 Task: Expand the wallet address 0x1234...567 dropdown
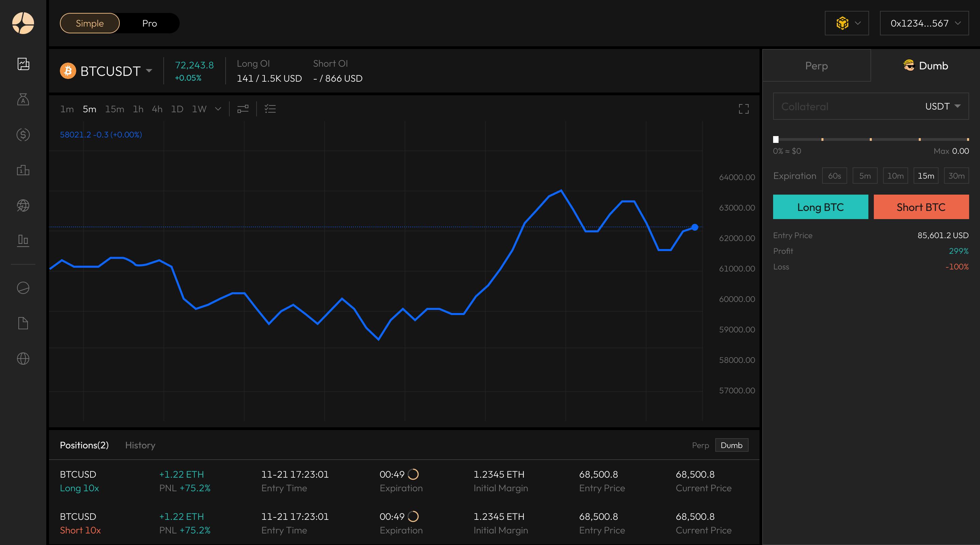pos(924,23)
